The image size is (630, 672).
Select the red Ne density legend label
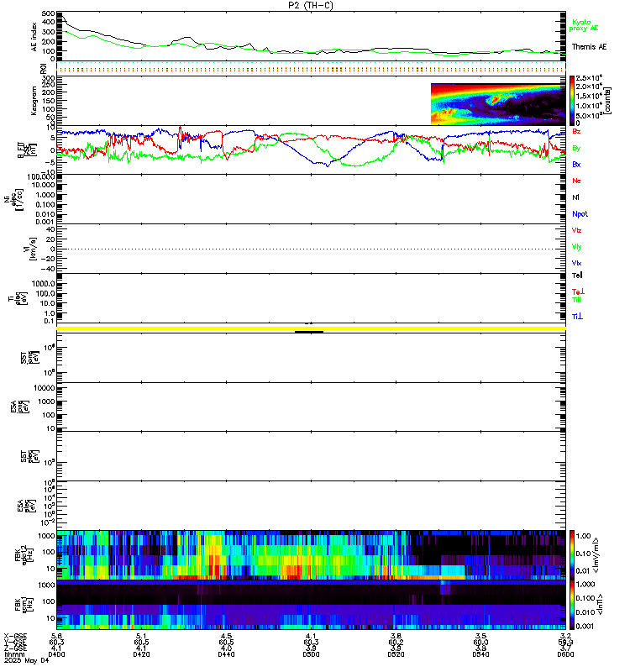tap(576, 181)
